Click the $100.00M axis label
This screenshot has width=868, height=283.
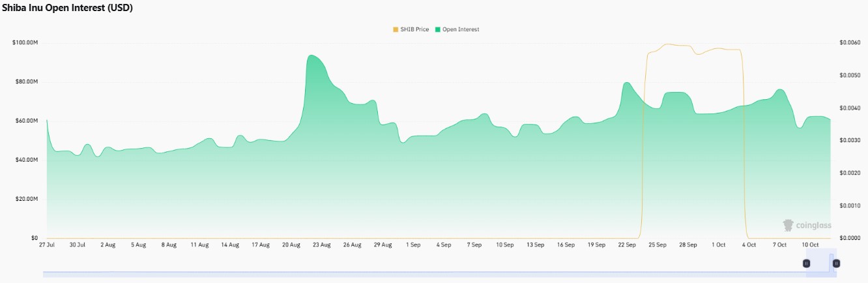pos(25,42)
